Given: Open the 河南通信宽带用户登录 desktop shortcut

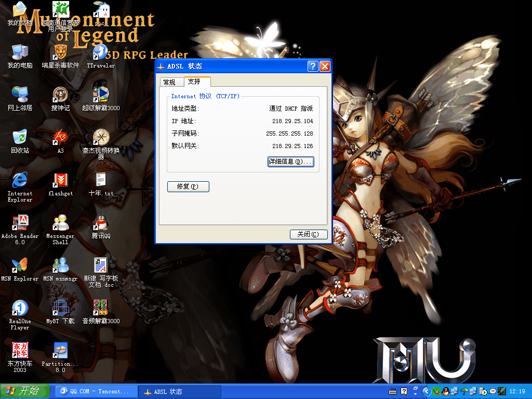Looking at the screenshot, I should 60,16.
